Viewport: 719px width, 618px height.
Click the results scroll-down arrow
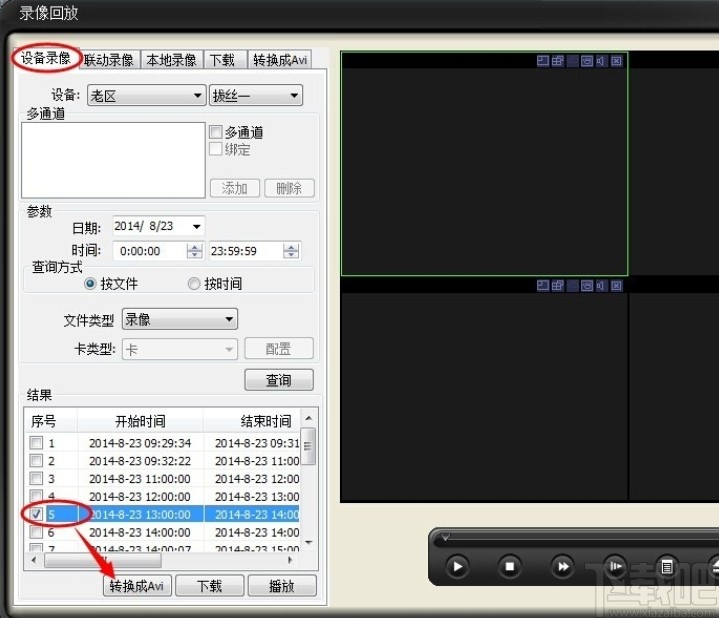click(x=309, y=542)
